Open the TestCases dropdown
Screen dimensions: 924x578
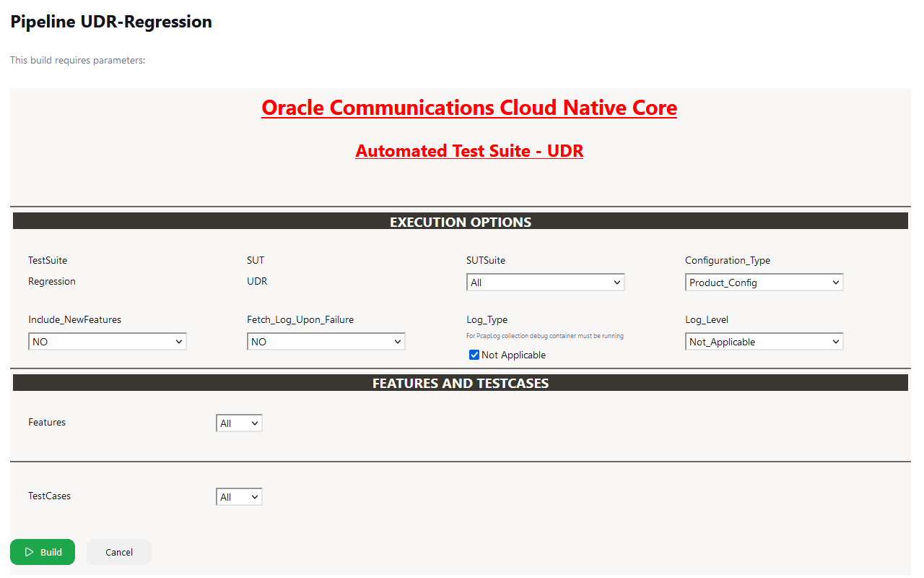click(239, 497)
